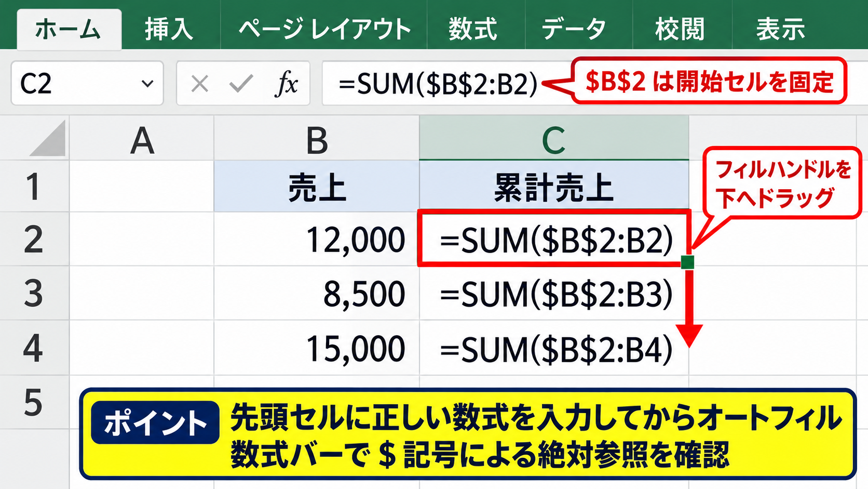Open Insert Function via the fx icon
The width and height of the screenshot is (868, 489).
[287, 83]
